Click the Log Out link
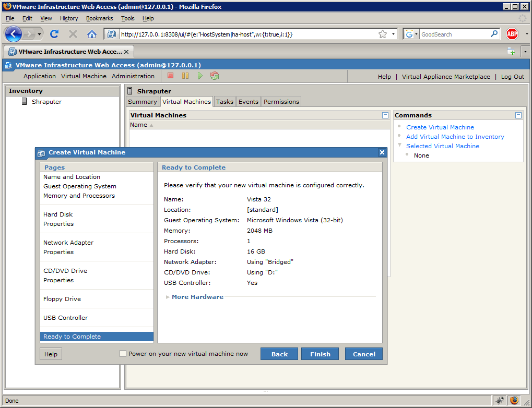The height and width of the screenshot is (408, 532). pos(512,77)
